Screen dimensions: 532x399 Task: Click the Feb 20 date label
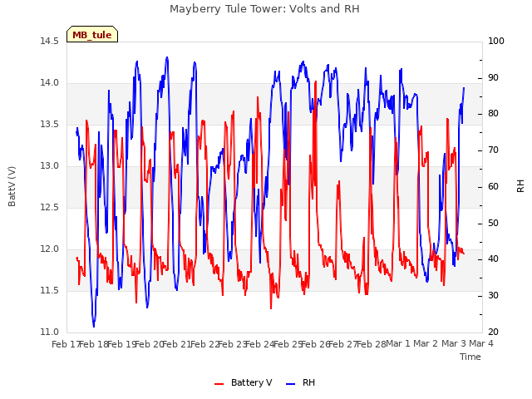tap(150, 344)
